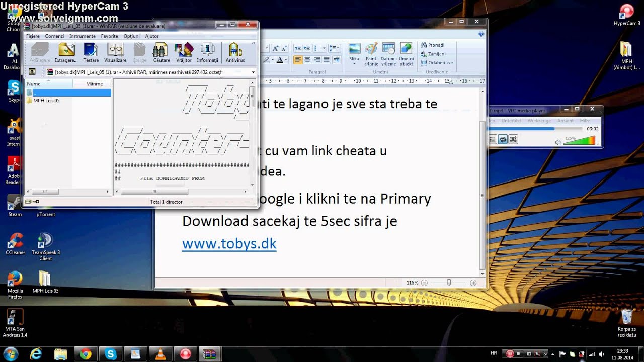Shrink font size in WordPad ribbon
Screen dimensions: 644x362
283,48
